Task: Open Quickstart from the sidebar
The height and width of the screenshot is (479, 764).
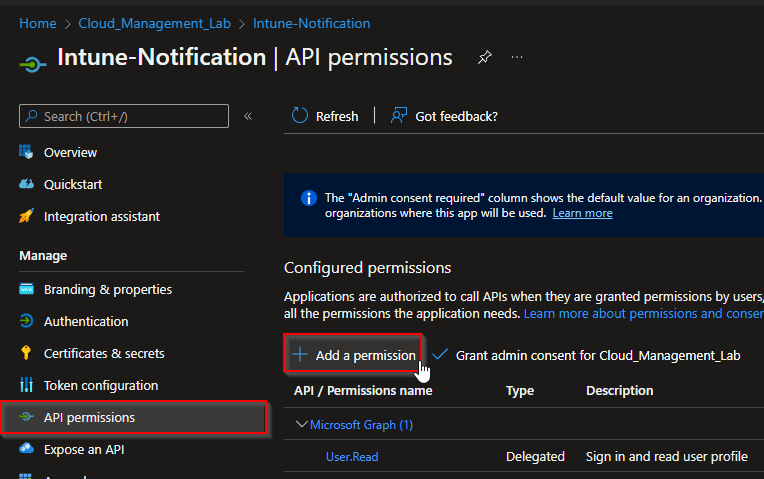Action: click(72, 184)
